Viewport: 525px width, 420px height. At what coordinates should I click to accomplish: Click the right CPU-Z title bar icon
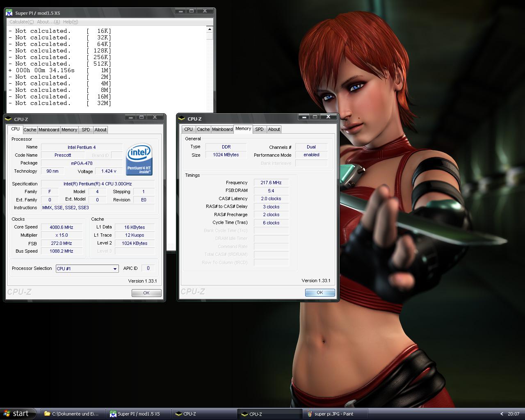182,119
